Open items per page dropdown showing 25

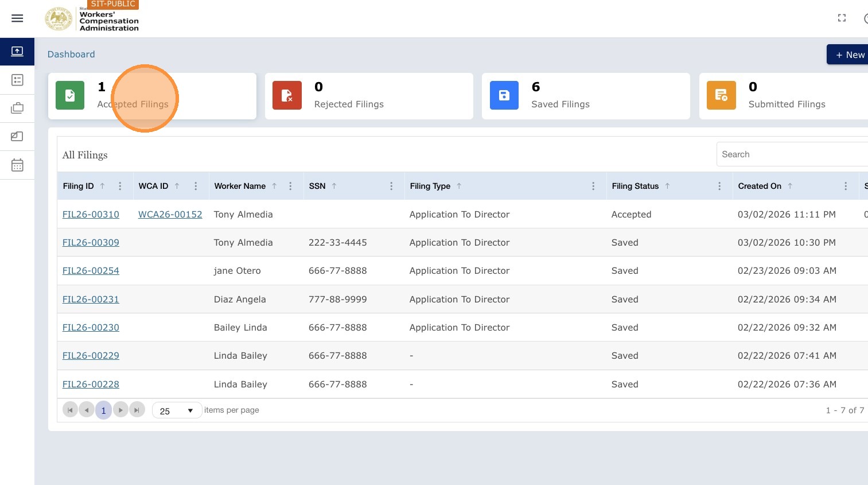(177, 410)
